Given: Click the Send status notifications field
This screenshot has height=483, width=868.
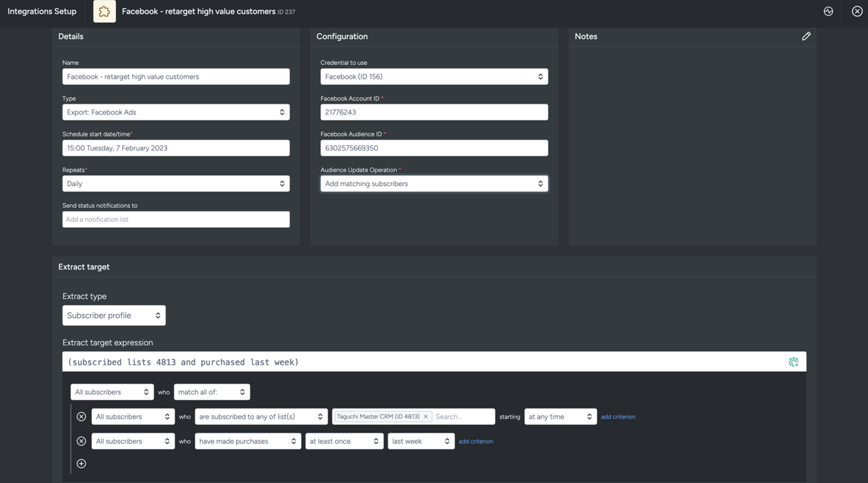Looking at the screenshot, I should tap(176, 219).
